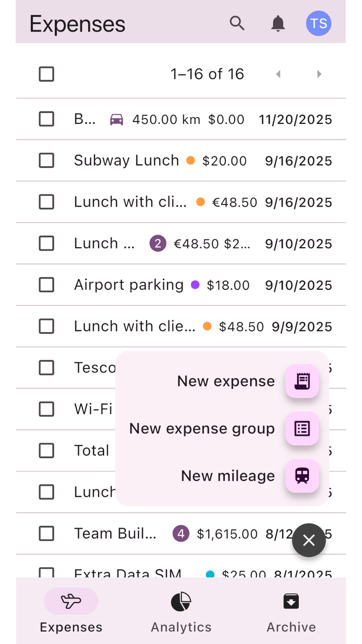Expand the Lunch group badge showing 2

point(158,244)
